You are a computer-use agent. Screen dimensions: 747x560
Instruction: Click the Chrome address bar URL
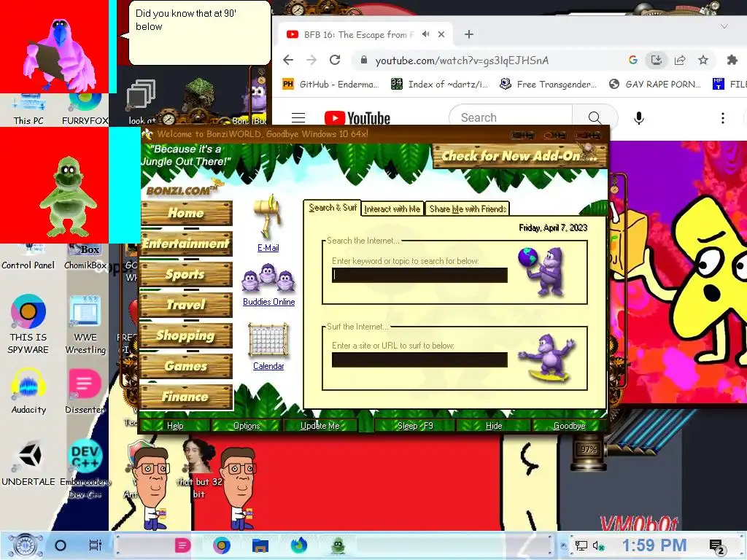(462, 61)
